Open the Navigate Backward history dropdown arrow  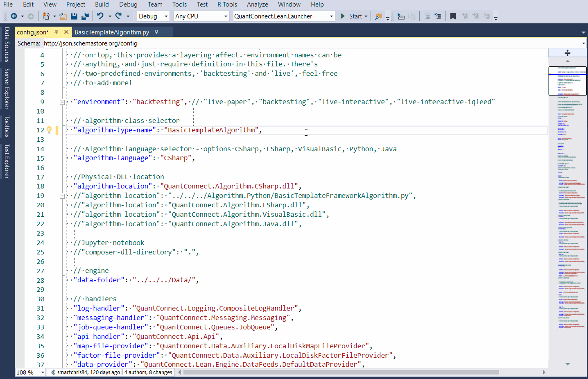(x=22, y=16)
